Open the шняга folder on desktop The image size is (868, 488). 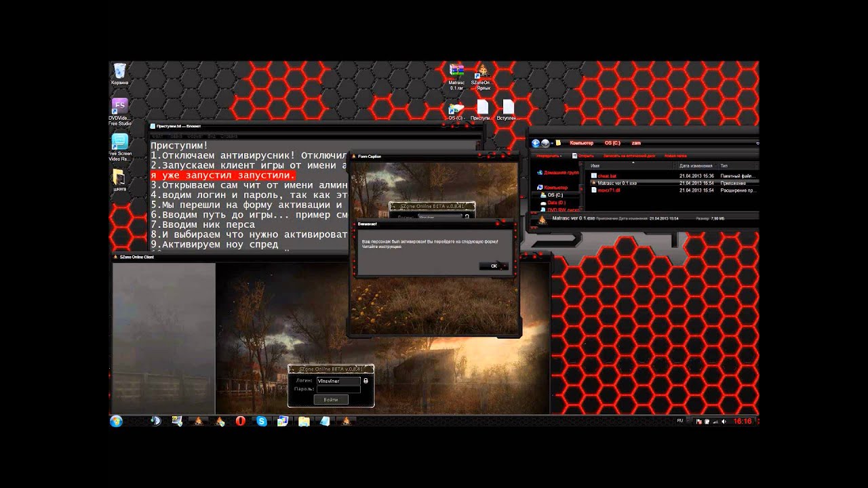[x=119, y=180]
